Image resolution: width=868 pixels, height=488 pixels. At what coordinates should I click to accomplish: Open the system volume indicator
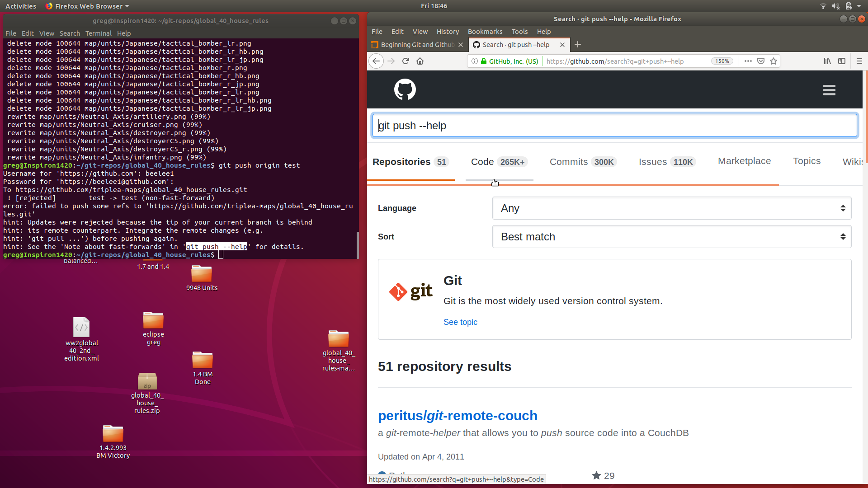tap(835, 6)
